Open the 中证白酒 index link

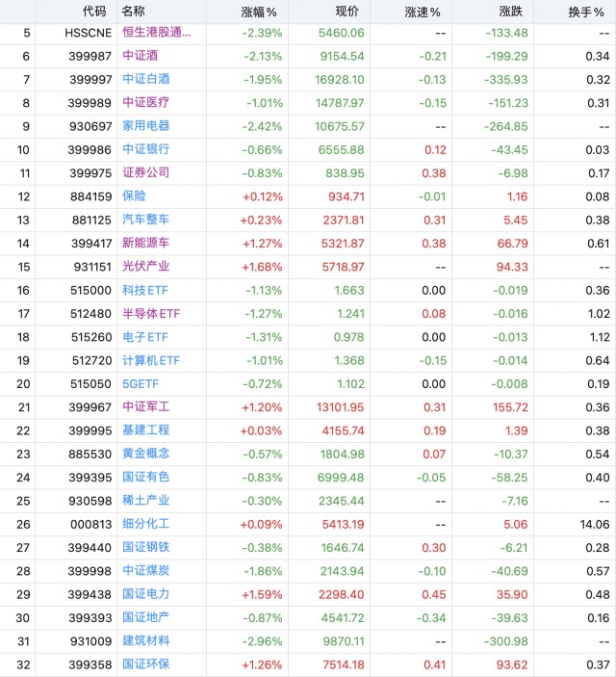click(146, 79)
